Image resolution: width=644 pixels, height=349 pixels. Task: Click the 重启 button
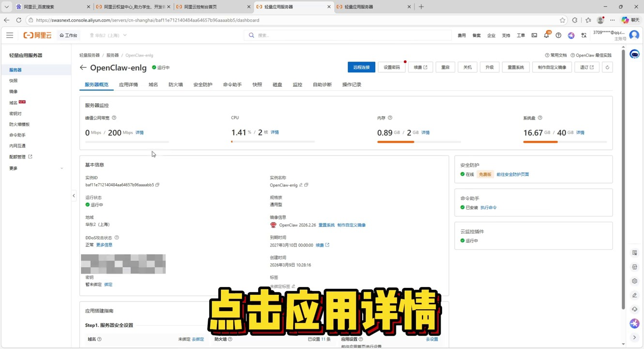pos(445,67)
